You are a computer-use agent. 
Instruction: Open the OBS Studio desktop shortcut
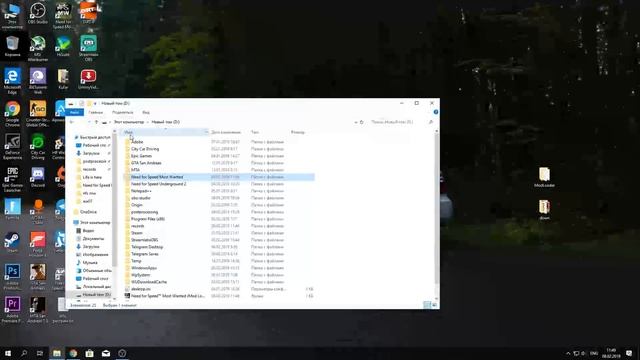[38, 13]
